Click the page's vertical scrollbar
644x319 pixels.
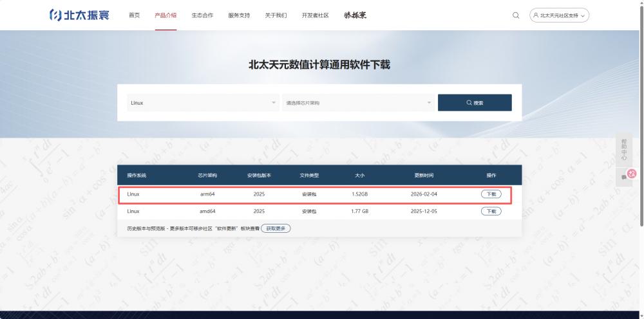click(x=641, y=115)
